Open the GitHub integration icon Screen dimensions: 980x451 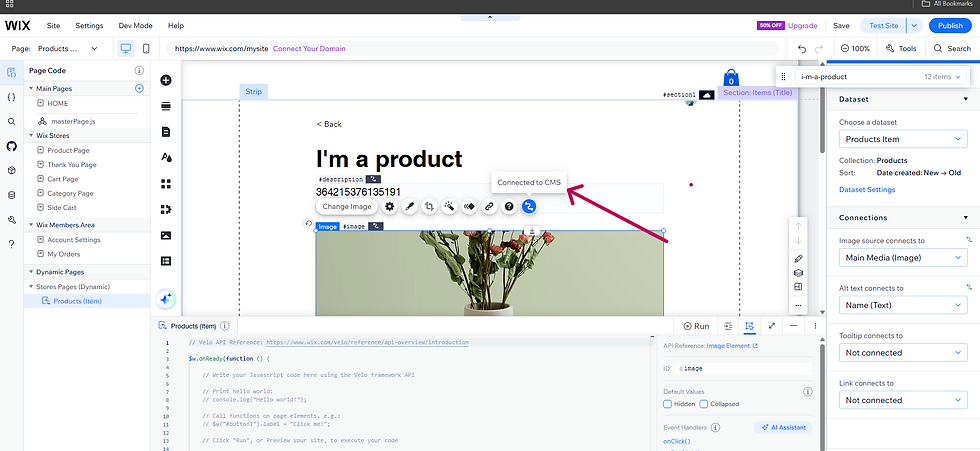pyautogui.click(x=11, y=146)
